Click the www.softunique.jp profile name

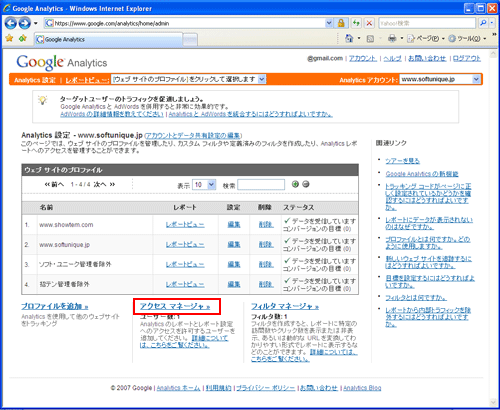(65, 245)
